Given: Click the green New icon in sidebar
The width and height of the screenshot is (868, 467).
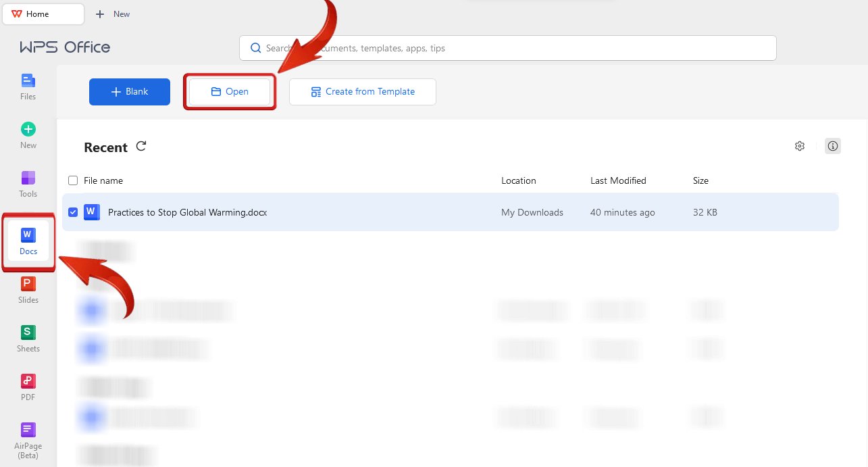Looking at the screenshot, I should (28, 129).
